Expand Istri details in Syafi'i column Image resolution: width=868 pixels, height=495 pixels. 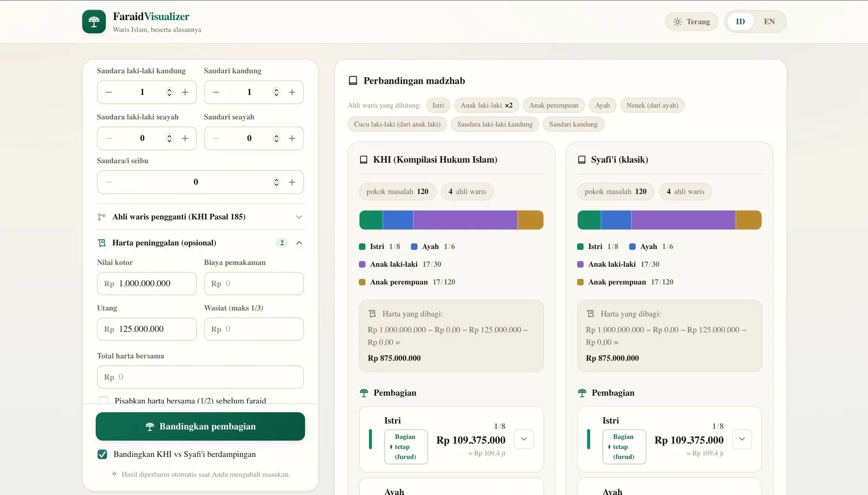pos(742,439)
